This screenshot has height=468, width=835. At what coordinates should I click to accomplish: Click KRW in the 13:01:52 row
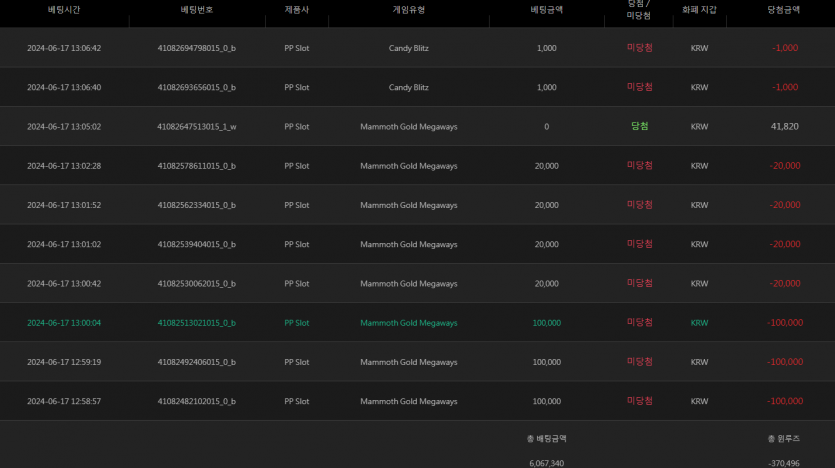click(699, 205)
